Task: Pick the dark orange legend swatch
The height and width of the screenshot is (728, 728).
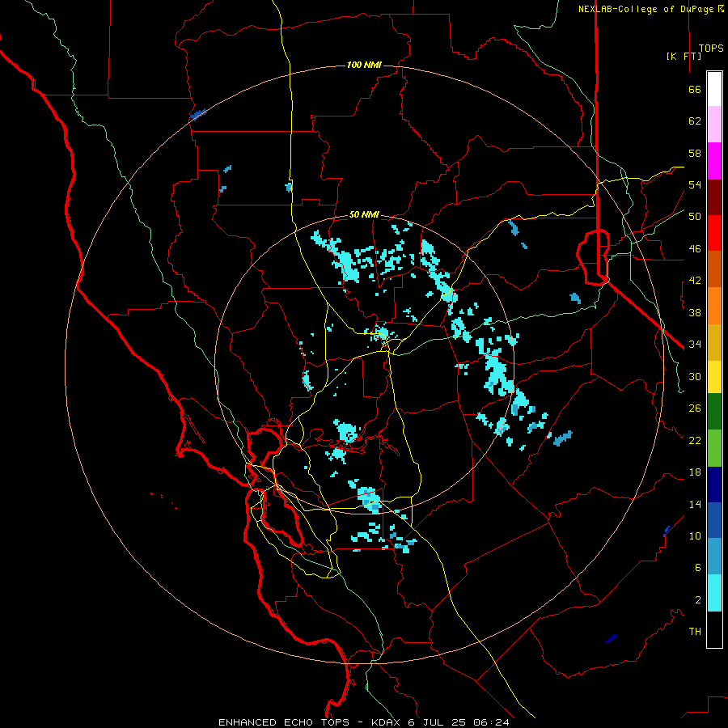Action: (x=714, y=269)
